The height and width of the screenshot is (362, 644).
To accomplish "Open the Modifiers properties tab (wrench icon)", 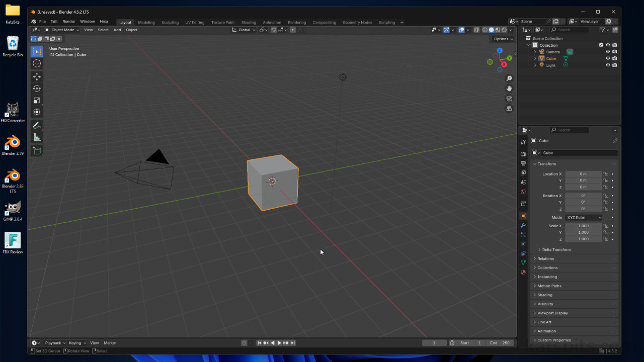I will (523, 225).
